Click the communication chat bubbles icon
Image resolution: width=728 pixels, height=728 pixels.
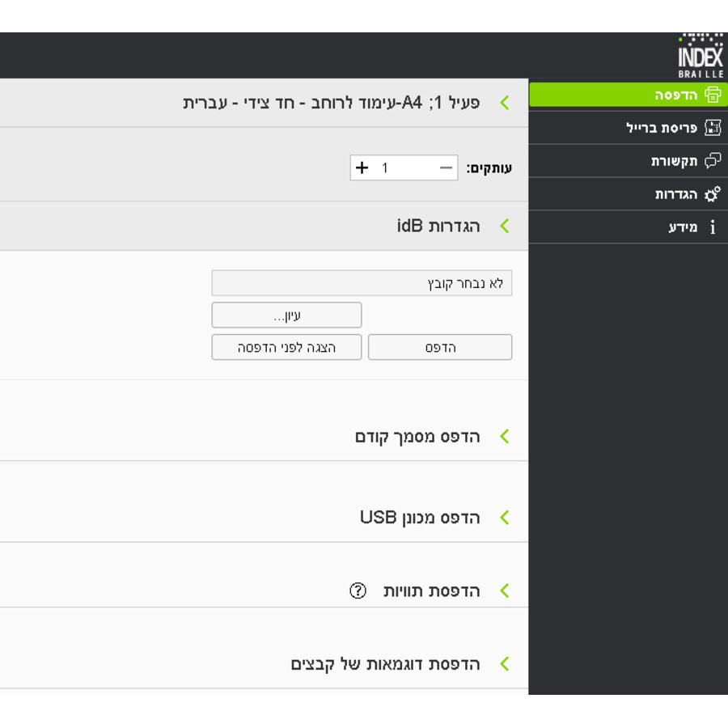click(713, 161)
